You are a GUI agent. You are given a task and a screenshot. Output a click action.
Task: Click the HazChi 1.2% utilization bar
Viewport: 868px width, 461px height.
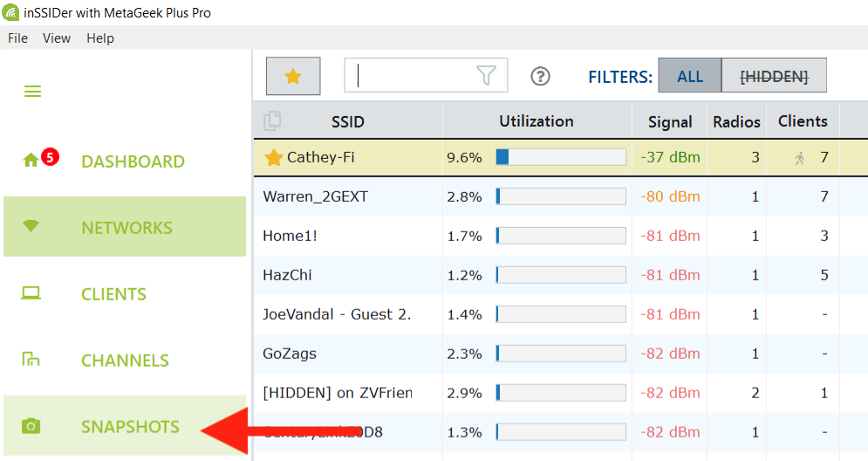click(561, 275)
